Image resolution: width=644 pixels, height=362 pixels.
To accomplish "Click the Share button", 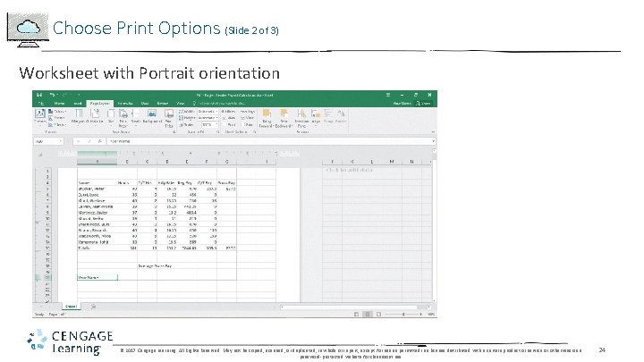I will pos(423,104).
